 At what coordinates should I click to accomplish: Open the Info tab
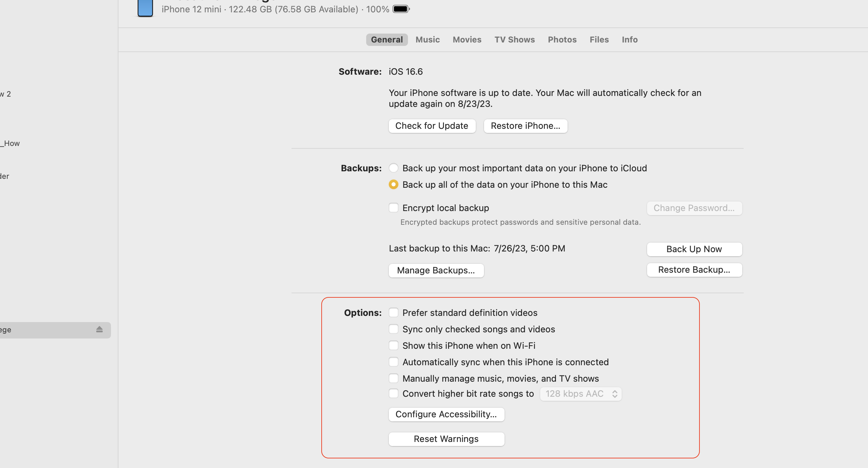630,39
